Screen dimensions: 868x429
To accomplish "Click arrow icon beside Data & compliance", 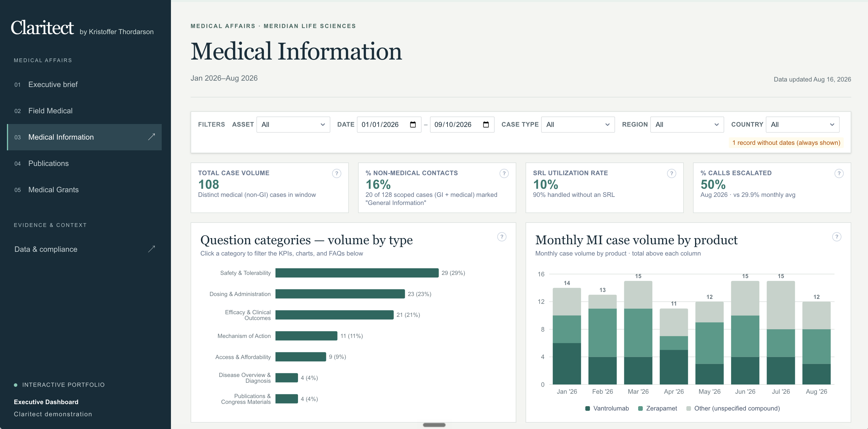I will [x=152, y=249].
